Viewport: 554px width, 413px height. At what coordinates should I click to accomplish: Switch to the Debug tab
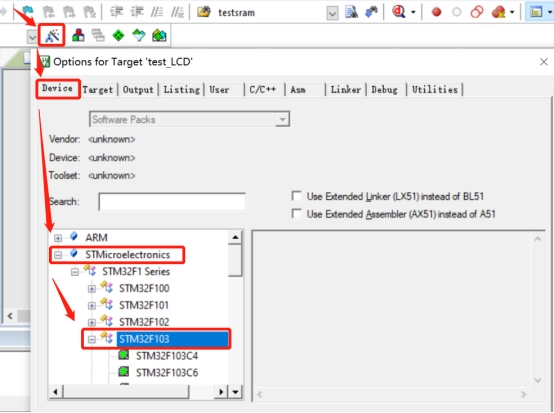pos(384,90)
